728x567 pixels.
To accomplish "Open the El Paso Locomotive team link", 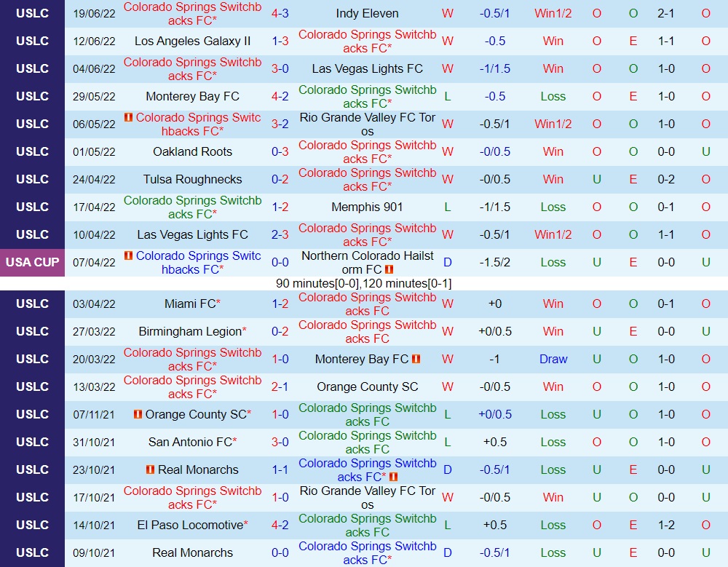I will [190, 526].
